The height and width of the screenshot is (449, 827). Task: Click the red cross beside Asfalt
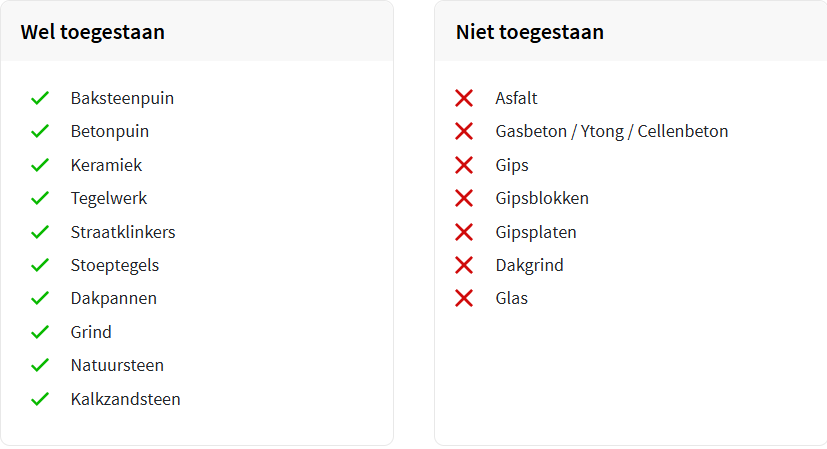[x=464, y=98]
